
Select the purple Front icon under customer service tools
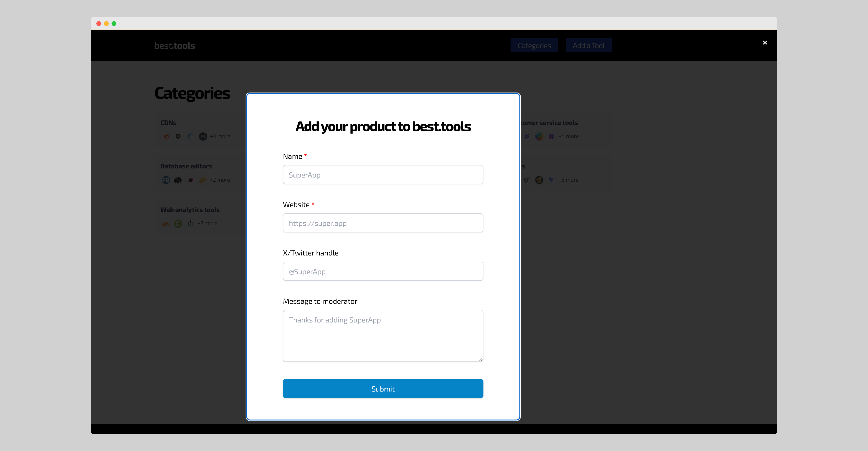pyautogui.click(x=552, y=137)
